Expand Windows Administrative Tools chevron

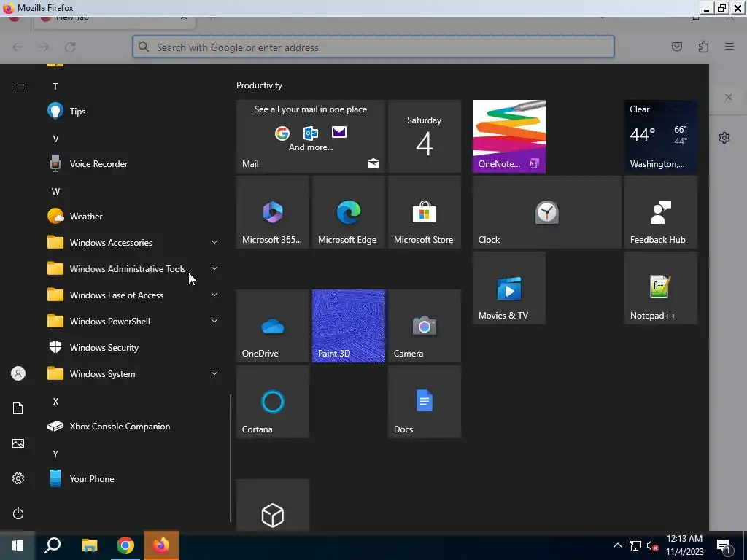pos(214,268)
